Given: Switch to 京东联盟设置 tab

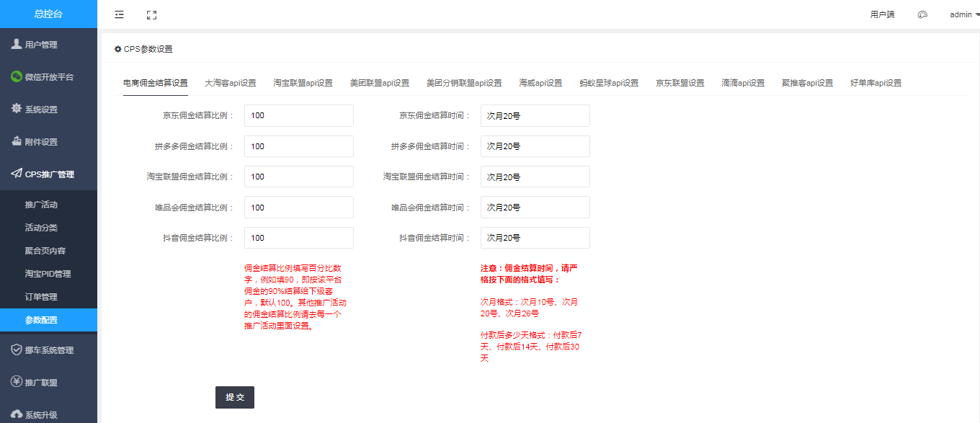Looking at the screenshot, I should tap(680, 83).
